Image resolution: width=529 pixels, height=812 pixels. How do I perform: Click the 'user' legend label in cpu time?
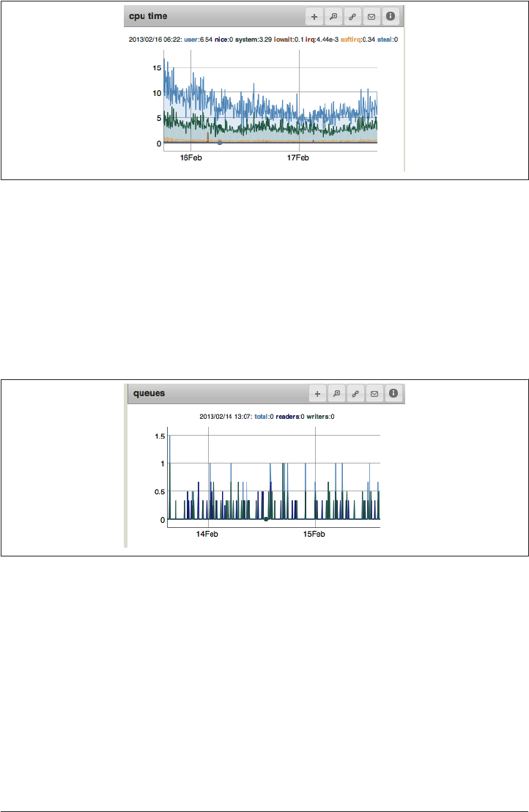pos(190,40)
